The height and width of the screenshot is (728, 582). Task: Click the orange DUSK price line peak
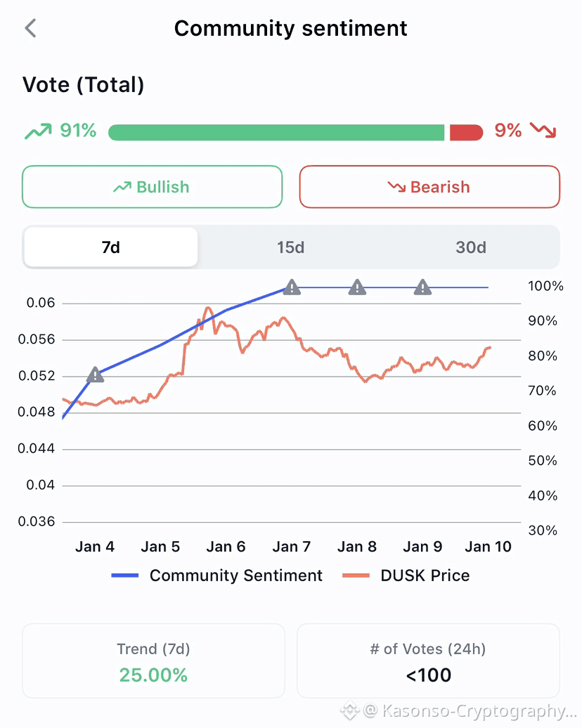[x=207, y=308]
